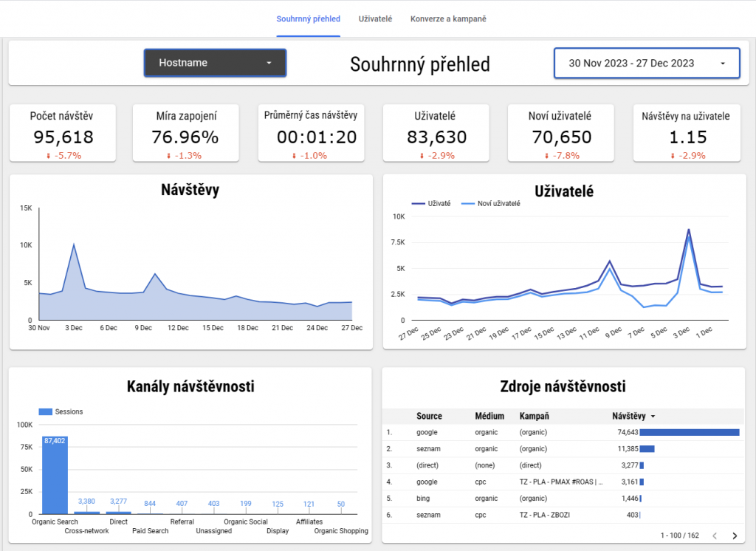Open the date range picker dropdown

pos(647,64)
